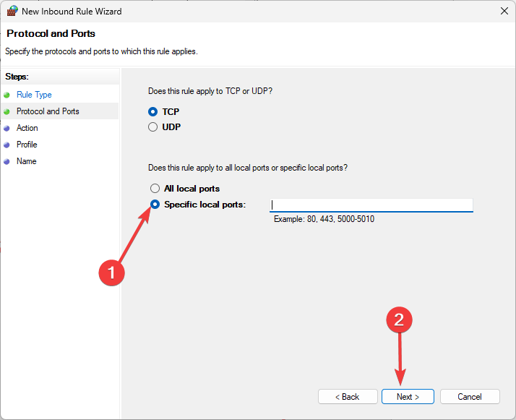Click 'Does this rule apply to TCP or UDP?' text
Viewport: 516px width, 420px height.
(210, 91)
